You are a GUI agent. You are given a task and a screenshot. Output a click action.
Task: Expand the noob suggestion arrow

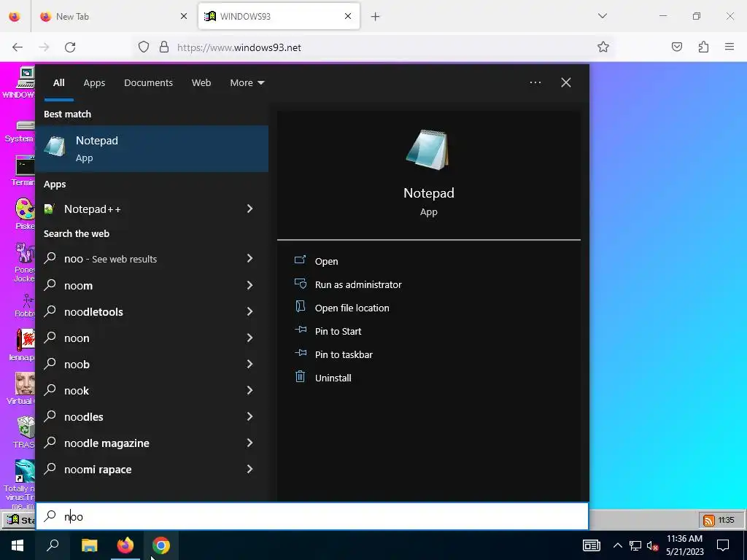coord(249,364)
